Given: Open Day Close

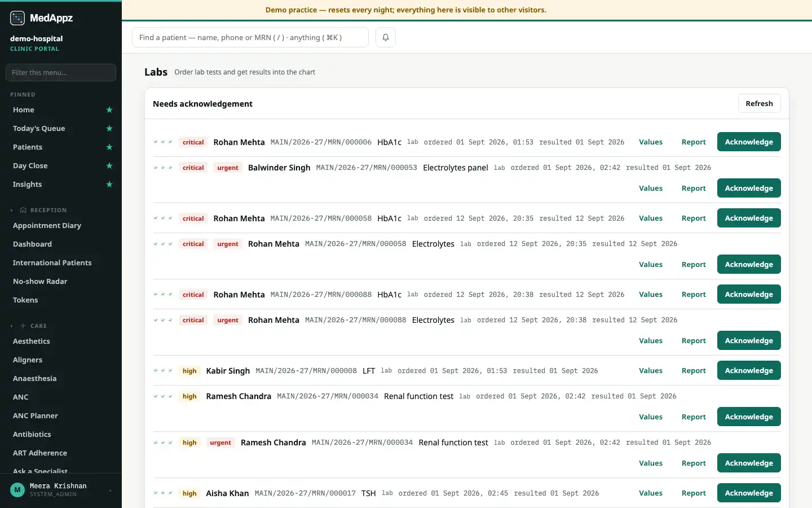Looking at the screenshot, I should [x=30, y=166].
